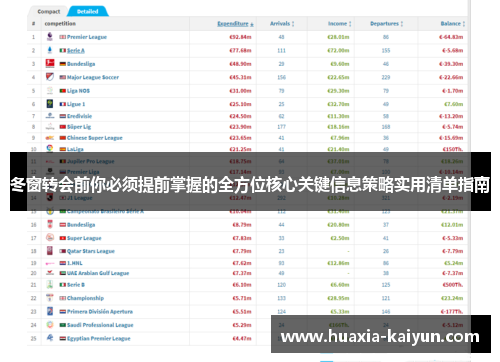
Task: Click the €45.31m expenditure value
Action: click(240, 77)
